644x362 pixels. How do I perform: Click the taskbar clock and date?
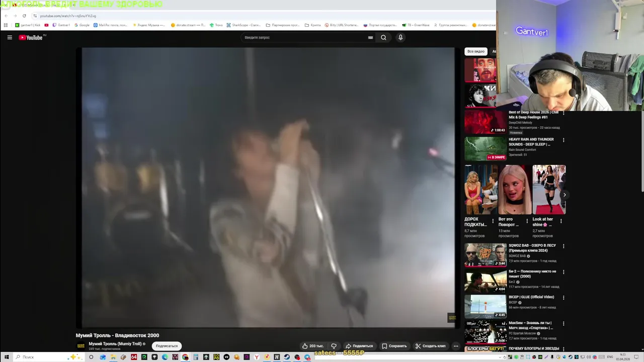tap(623, 357)
